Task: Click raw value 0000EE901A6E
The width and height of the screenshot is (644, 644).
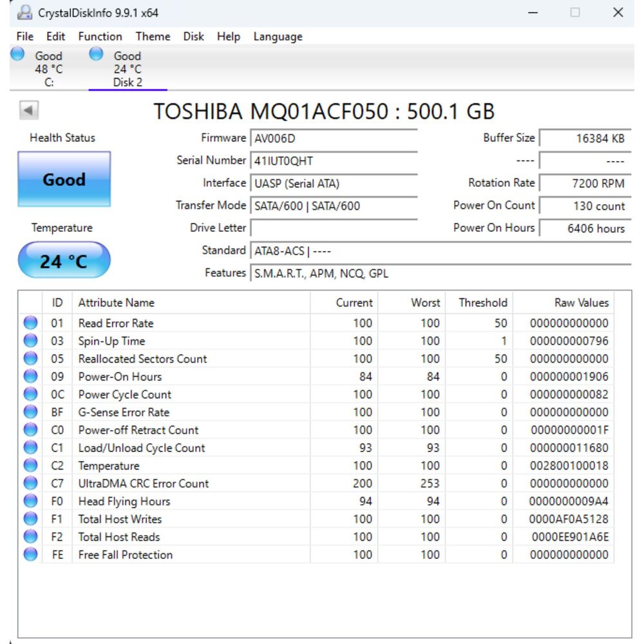Action: point(570,537)
